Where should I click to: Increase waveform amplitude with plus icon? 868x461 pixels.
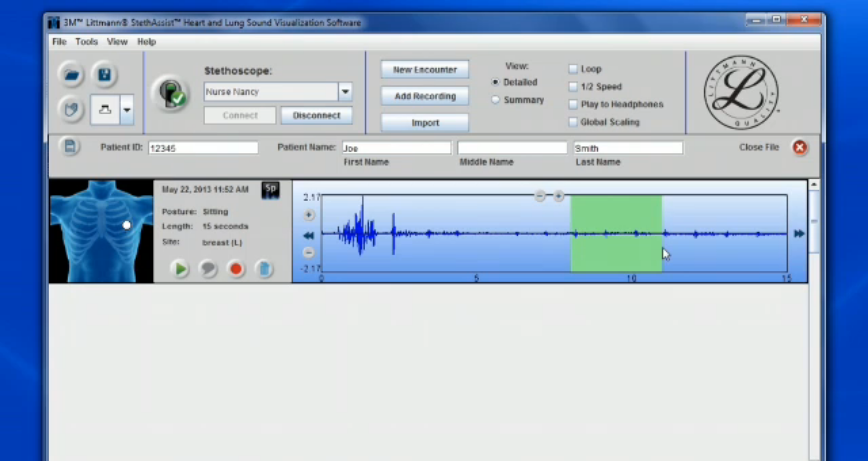point(309,215)
